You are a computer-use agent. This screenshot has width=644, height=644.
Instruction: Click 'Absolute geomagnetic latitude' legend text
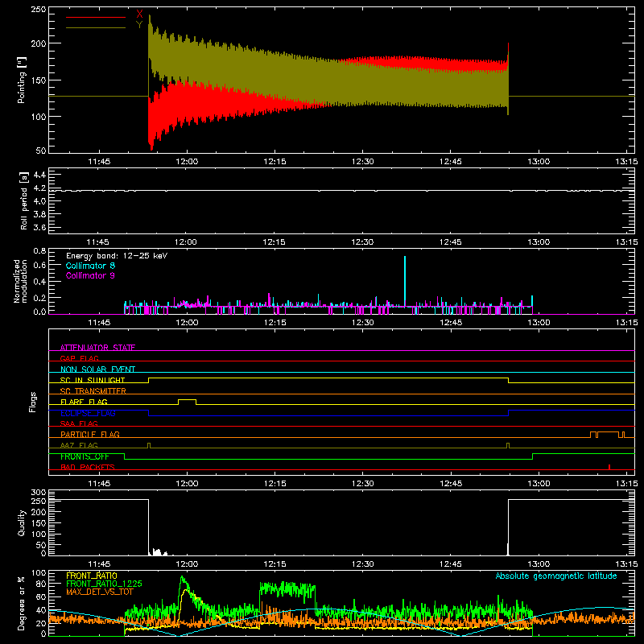click(x=556, y=576)
